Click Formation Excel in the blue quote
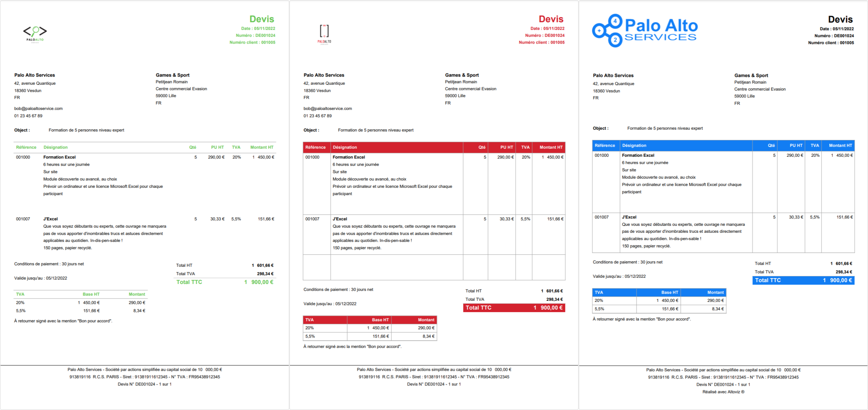Image resolution: width=868 pixels, height=410 pixels. [638, 155]
